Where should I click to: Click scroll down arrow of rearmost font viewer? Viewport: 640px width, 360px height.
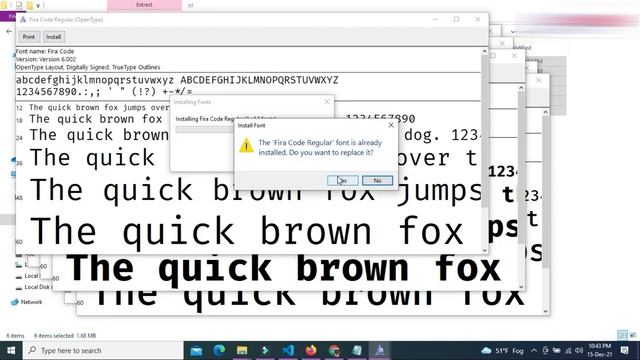point(546,311)
